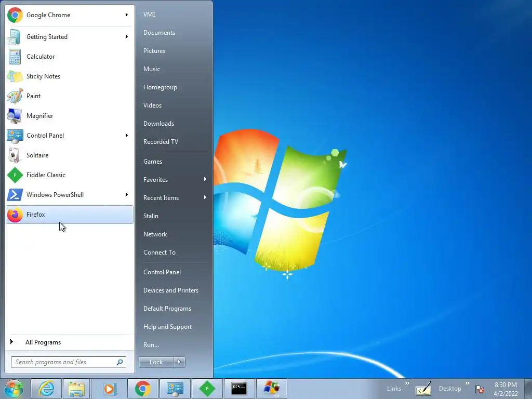Expand the Windows PowerShell jump list arrow

pos(127,195)
